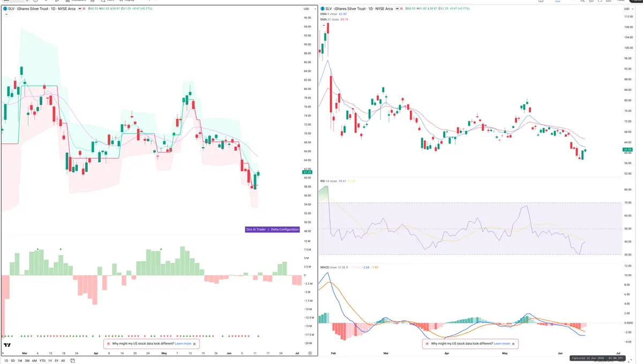Image resolution: width=643 pixels, height=364 pixels.
Task: Select the YTD time range button
Action: (x=42, y=361)
